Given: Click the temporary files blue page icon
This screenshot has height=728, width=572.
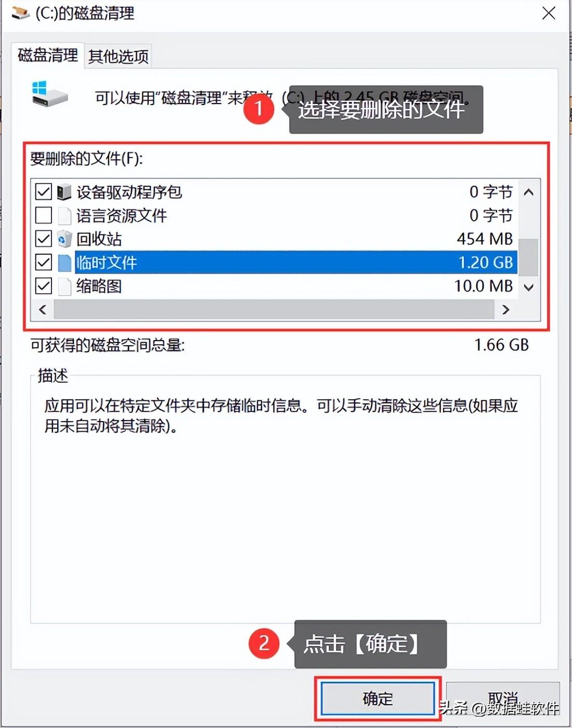Looking at the screenshot, I should 64,262.
